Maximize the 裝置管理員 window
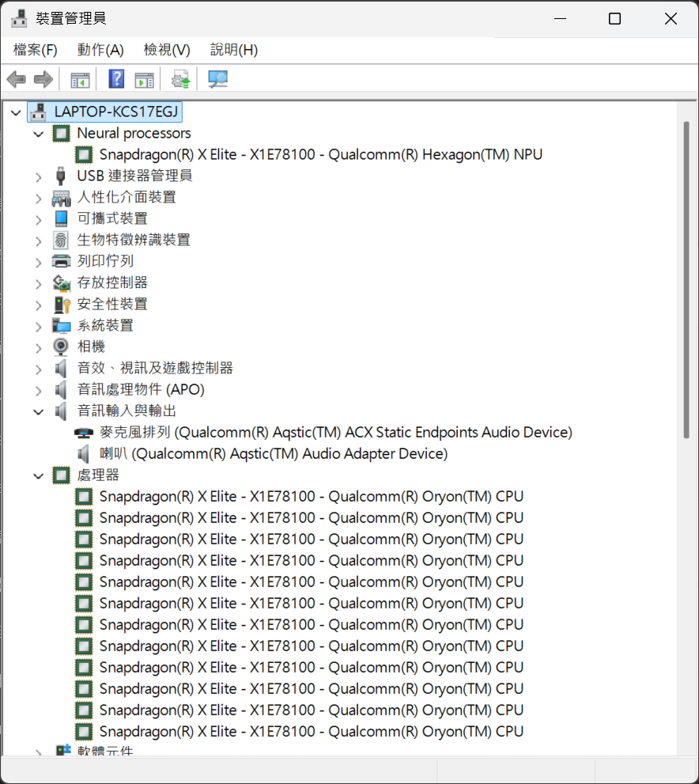Viewport: 699px width, 784px height. click(615, 19)
